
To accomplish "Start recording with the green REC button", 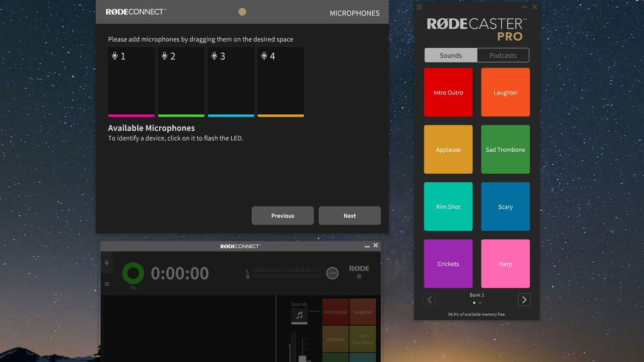I will click(x=133, y=274).
